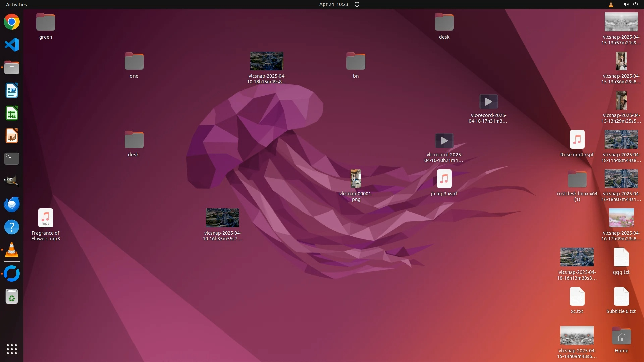The height and width of the screenshot is (362, 644).
Task: Open the Activities overview
Action: click(16, 4)
